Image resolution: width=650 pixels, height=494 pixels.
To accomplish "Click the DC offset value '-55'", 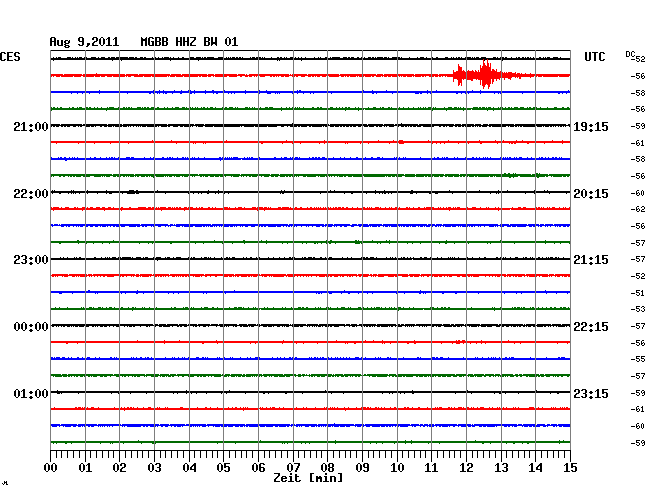I will coord(638,359).
